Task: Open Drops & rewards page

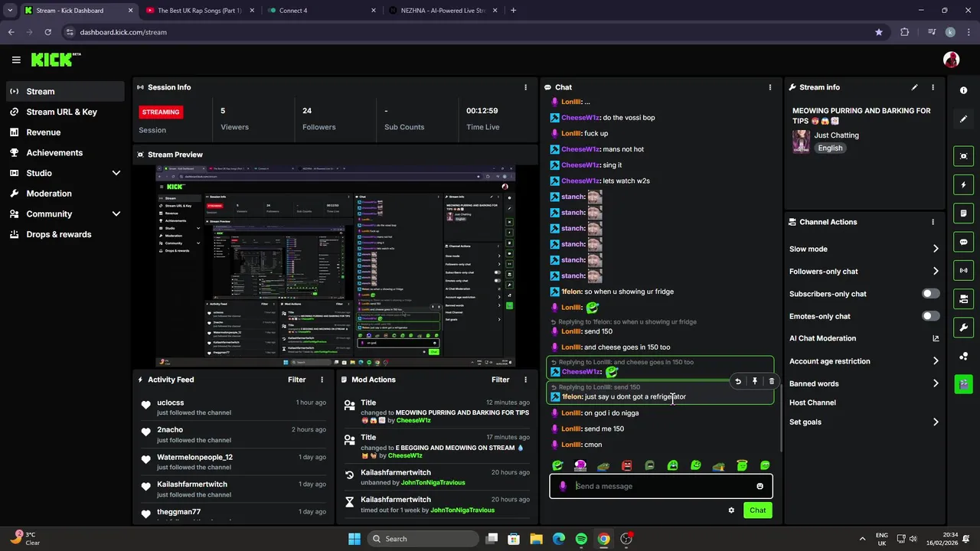Action: coord(65,234)
